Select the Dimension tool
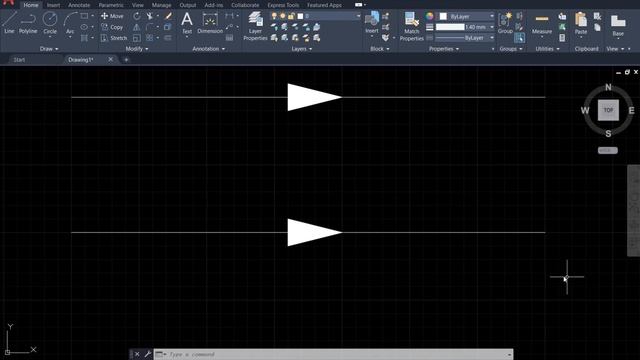 (210, 23)
